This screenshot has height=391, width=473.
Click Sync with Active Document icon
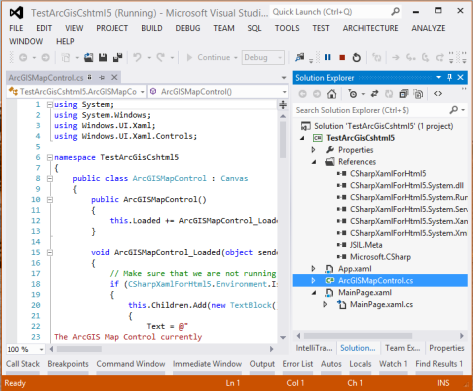coord(374,94)
